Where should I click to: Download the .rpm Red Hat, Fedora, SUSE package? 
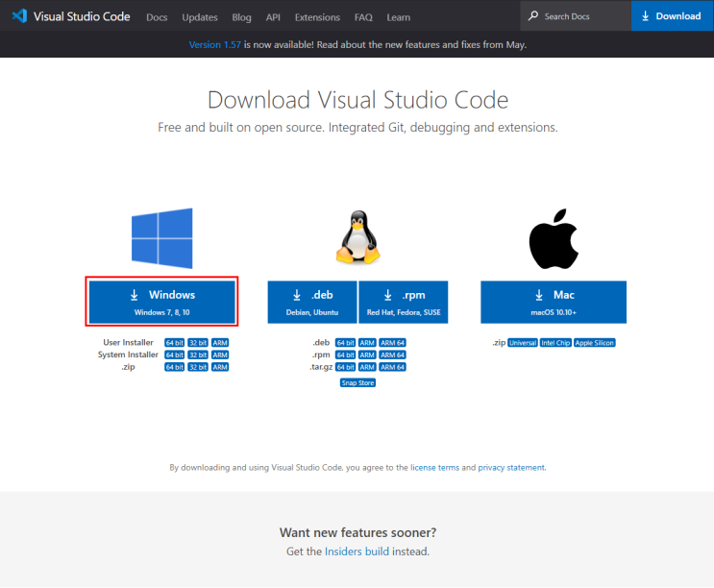point(404,303)
